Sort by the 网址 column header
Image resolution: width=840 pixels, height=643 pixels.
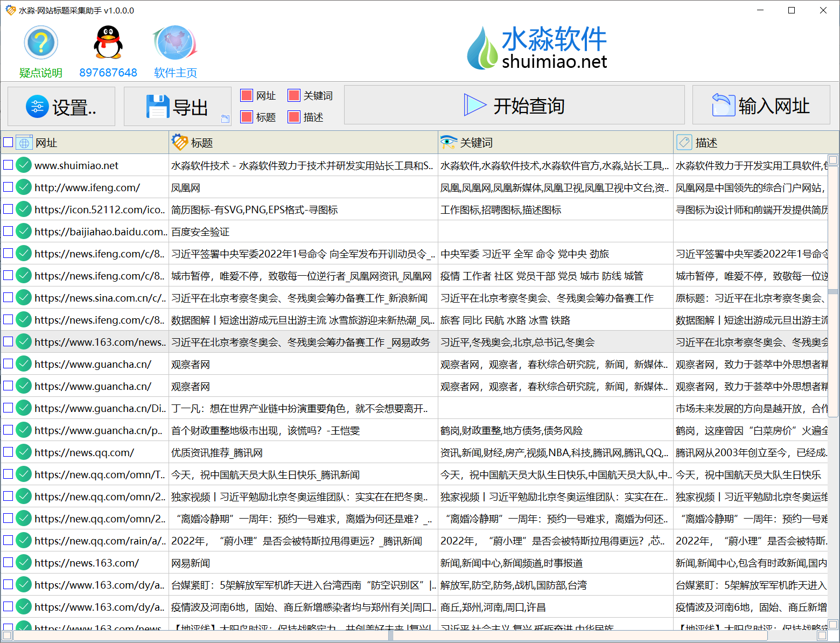(x=85, y=143)
